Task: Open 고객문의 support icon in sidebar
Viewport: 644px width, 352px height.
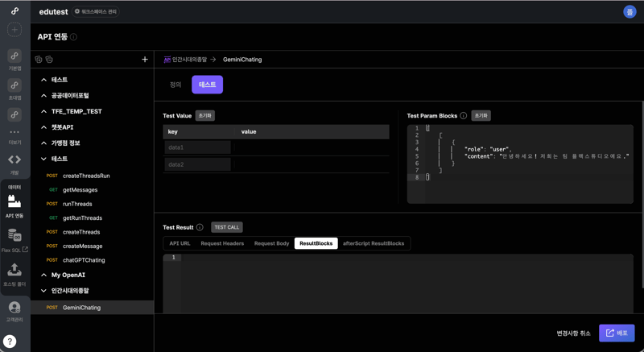Action: point(14,307)
